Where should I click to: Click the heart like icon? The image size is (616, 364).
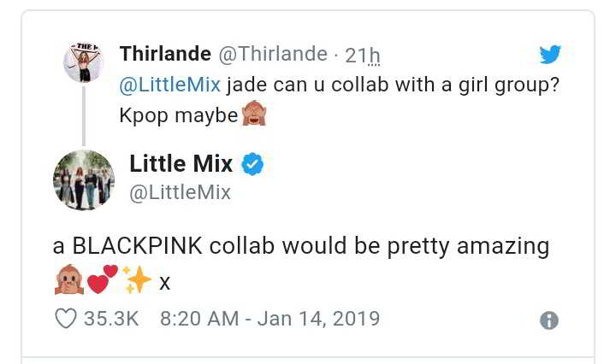tap(66, 319)
